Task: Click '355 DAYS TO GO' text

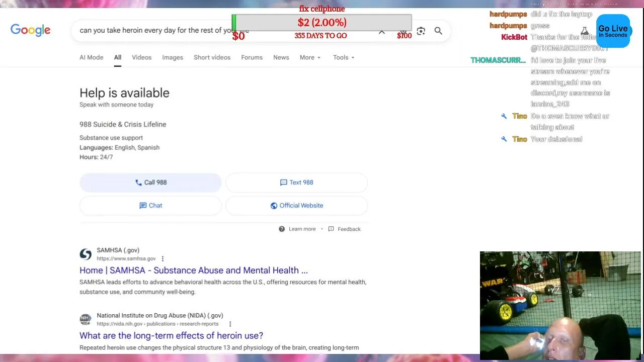Action: (x=320, y=36)
